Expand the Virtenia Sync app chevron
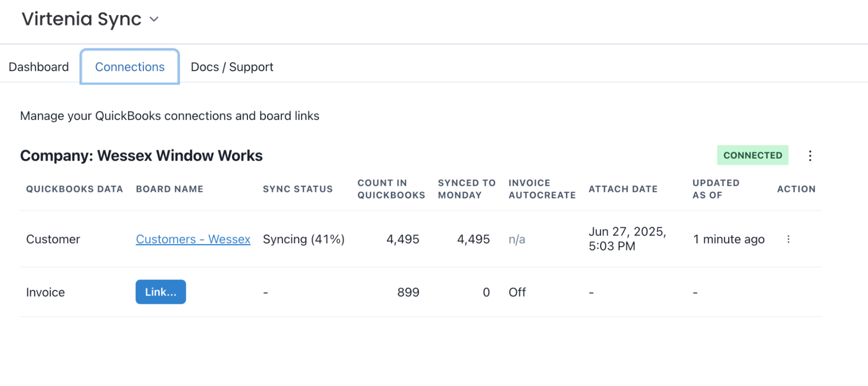868x386 pixels. point(154,20)
